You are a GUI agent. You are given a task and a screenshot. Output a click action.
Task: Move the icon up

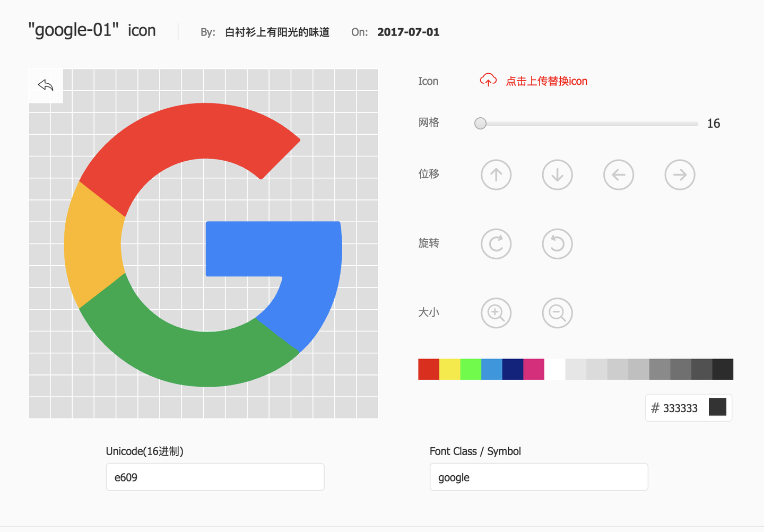point(496,175)
